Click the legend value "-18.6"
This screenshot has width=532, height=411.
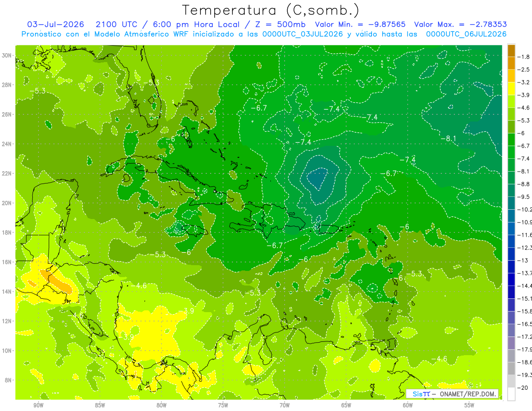click(x=525, y=361)
